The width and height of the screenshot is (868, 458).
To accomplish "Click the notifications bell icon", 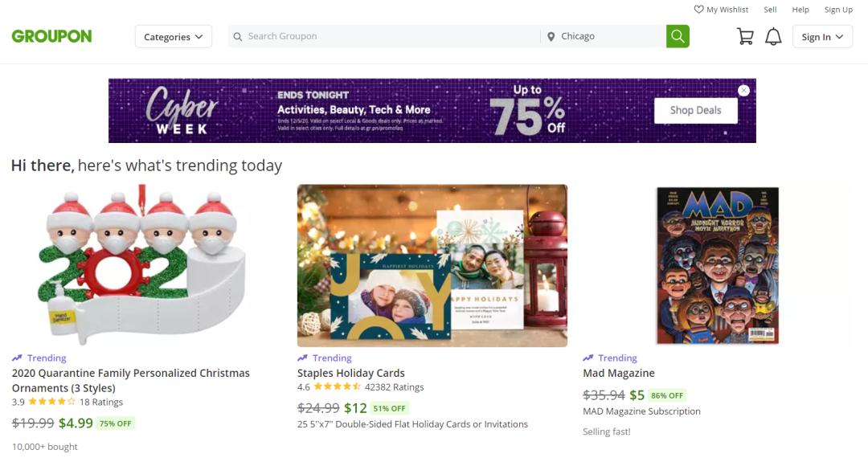I will pos(773,36).
